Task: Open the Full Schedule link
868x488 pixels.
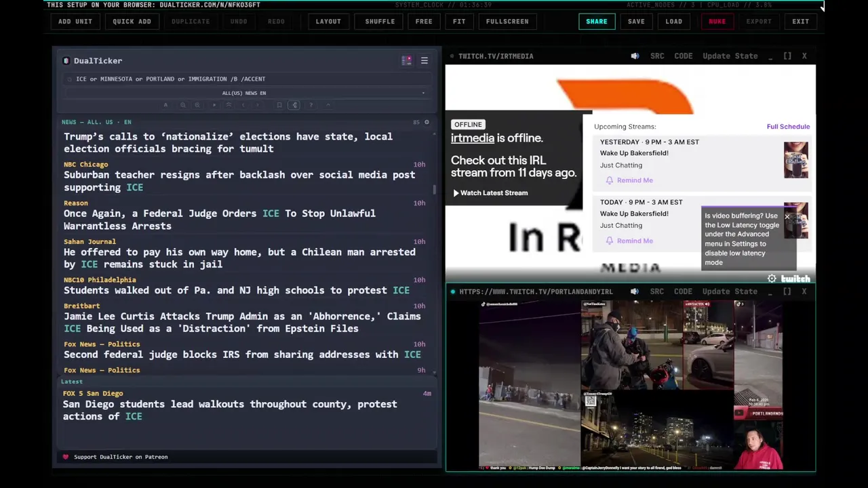Action: click(788, 127)
